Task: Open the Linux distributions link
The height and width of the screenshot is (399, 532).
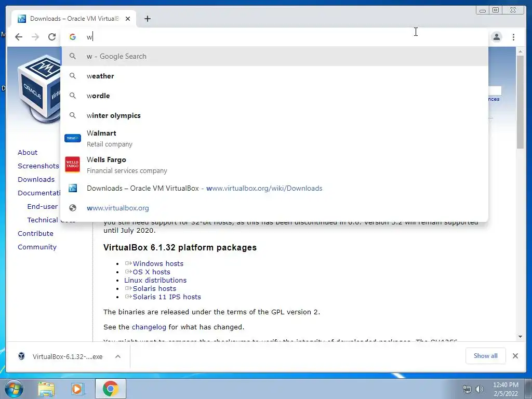Action: [x=155, y=280]
